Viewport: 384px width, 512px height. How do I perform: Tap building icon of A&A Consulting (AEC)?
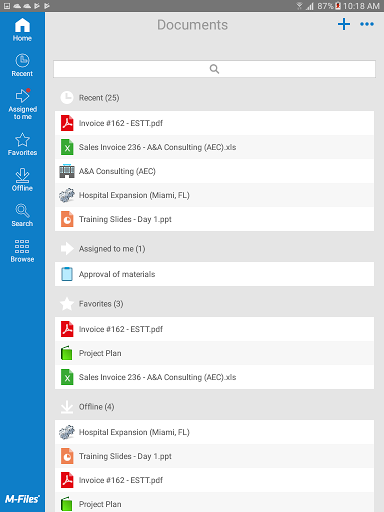pos(67,171)
